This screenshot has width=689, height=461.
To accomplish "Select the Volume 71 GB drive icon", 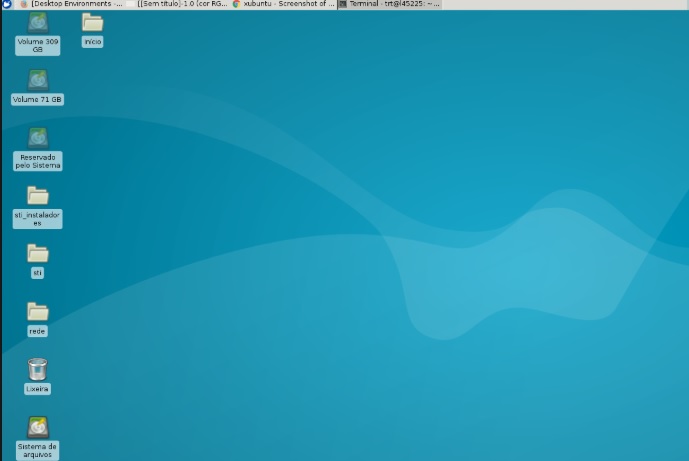I will (x=38, y=79).
